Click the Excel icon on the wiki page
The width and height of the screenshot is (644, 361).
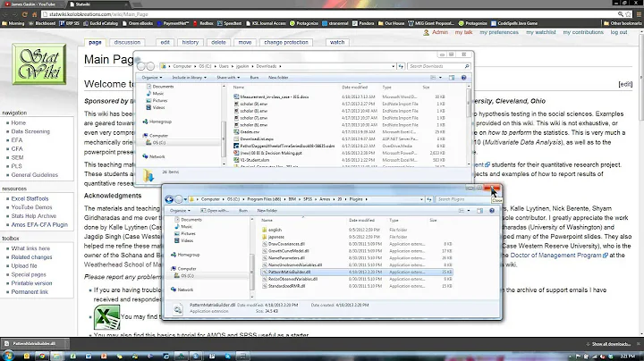106,317
